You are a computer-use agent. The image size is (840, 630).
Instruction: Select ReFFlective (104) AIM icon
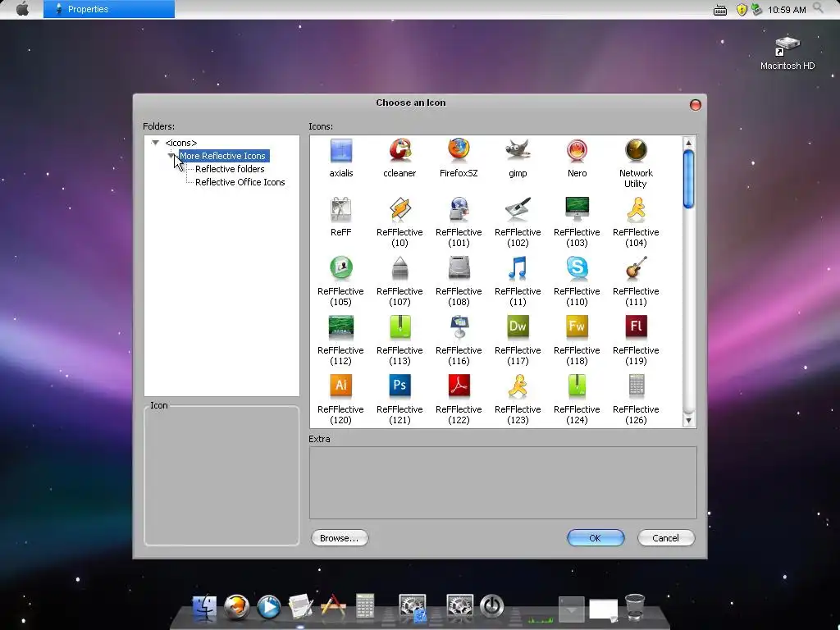pos(636,209)
